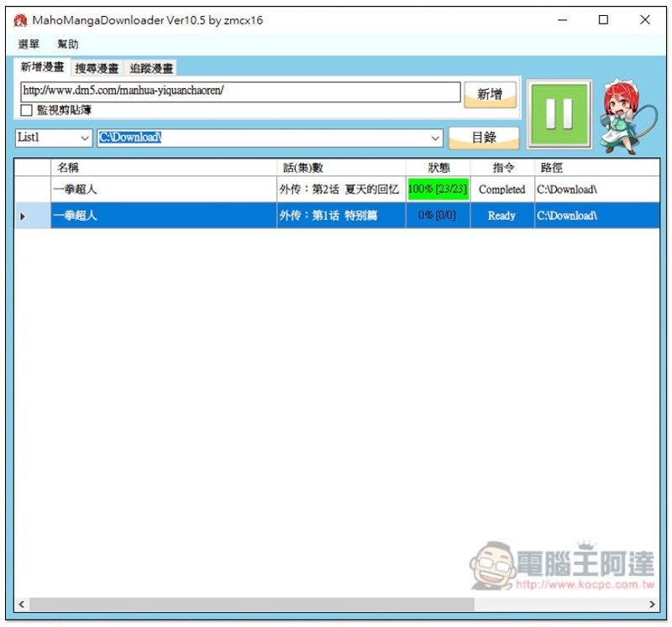Screen dimensions: 672x627
Task: Click the horizontal scrollbar thumb
Action: [x=252, y=604]
